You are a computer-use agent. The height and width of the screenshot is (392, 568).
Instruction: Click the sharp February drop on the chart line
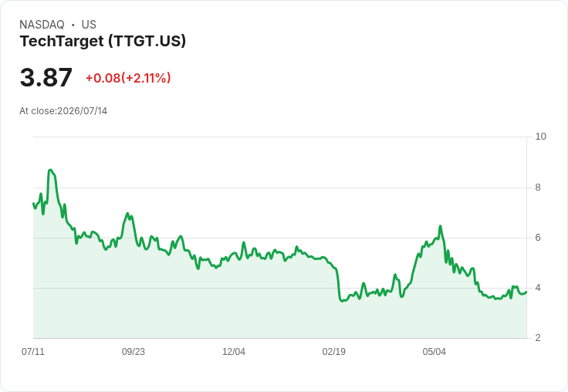[338, 285]
